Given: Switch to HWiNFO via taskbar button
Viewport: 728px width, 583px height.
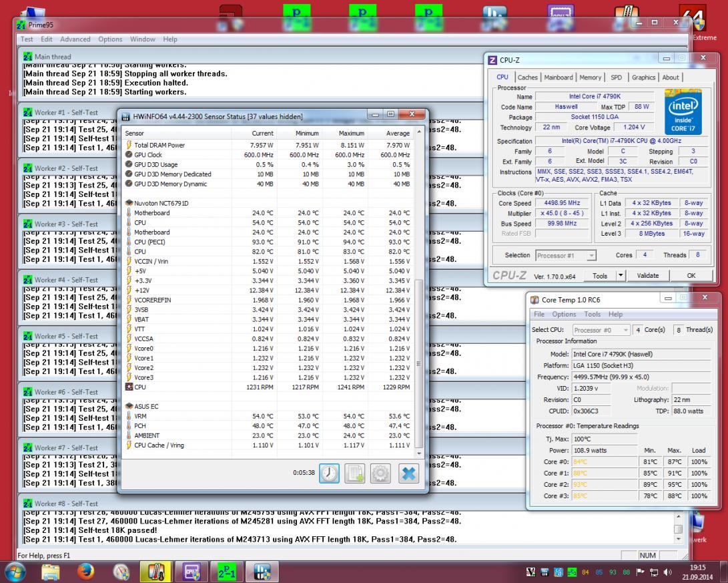Looking at the screenshot, I should pos(262,572).
